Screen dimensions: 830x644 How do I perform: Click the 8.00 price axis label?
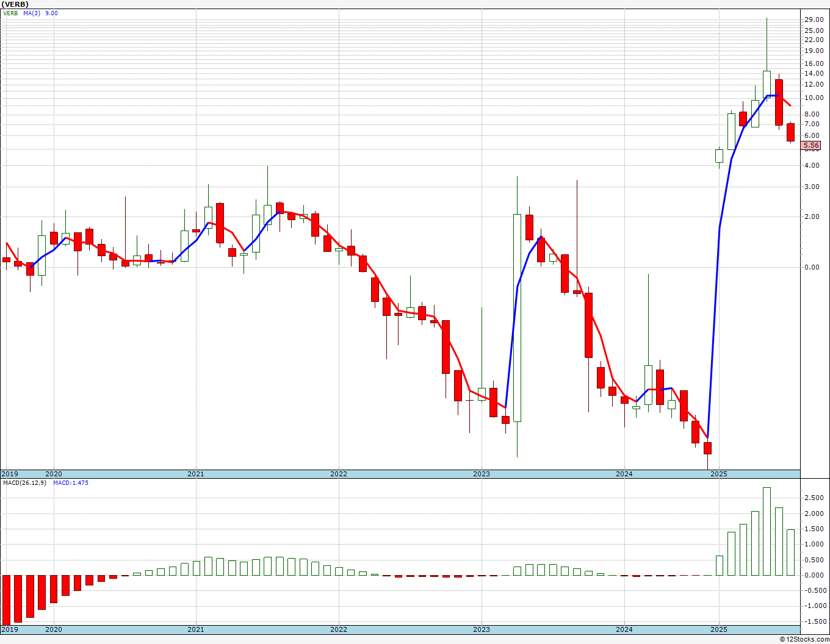click(x=812, y=114)
